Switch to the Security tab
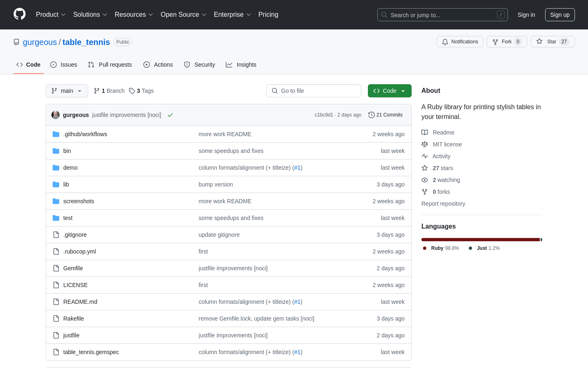588x368 pixels. (x=199, y=65)
